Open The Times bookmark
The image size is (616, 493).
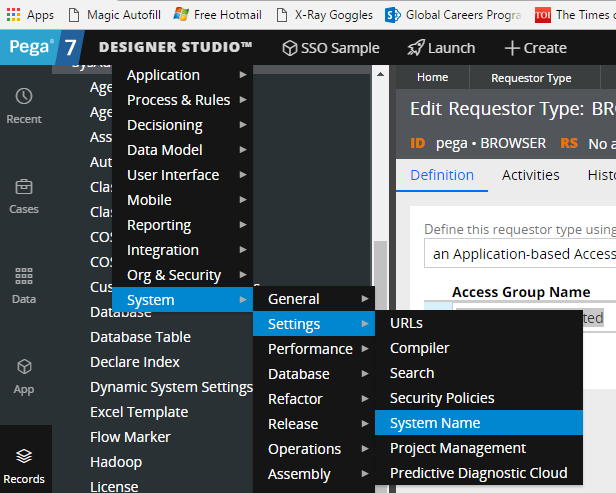click(574, 15)
